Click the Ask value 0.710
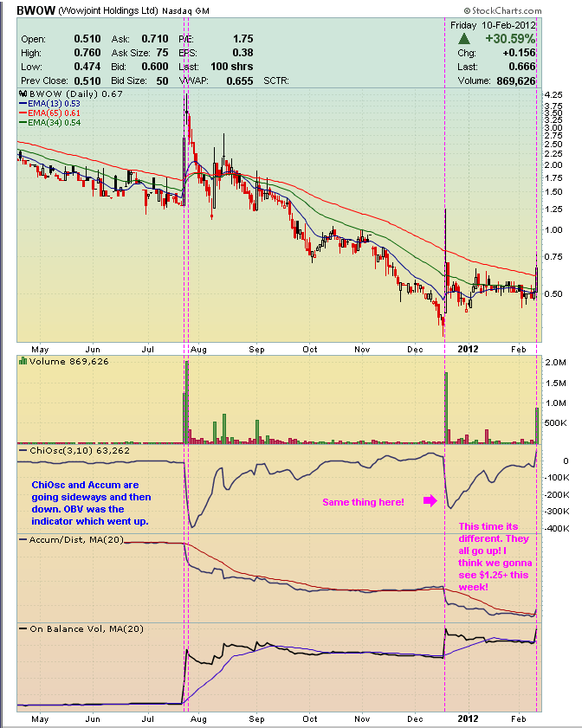The image size is (582, 728). click(x=155, y=39)
